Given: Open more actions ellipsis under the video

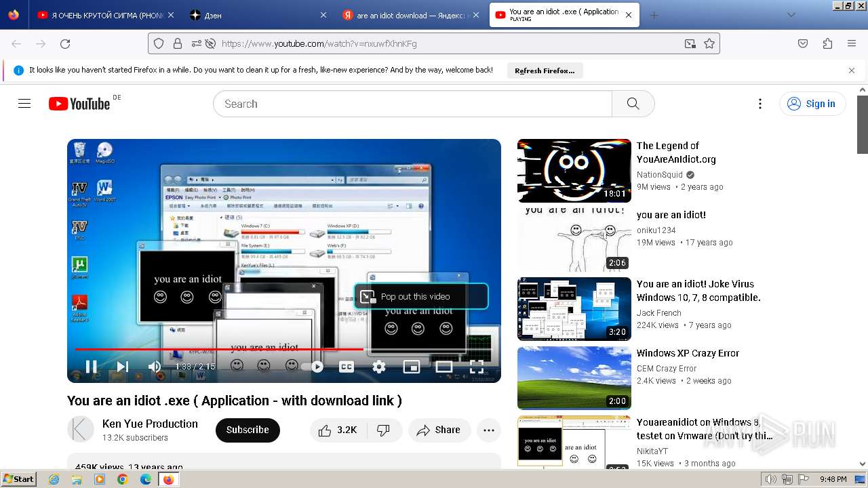Looking at the screenshot, I should coord(489,430).
